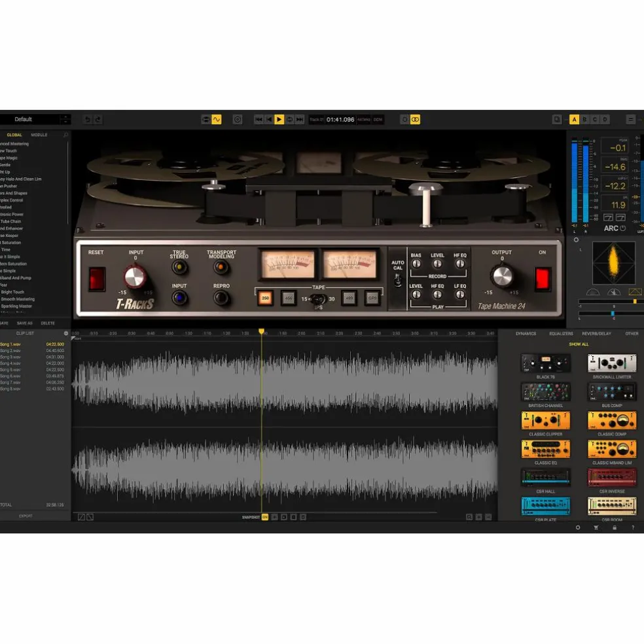Select the BRICKWALL LIMITER module thumbnail
644x644 pixels.
[x=611, y=363]
